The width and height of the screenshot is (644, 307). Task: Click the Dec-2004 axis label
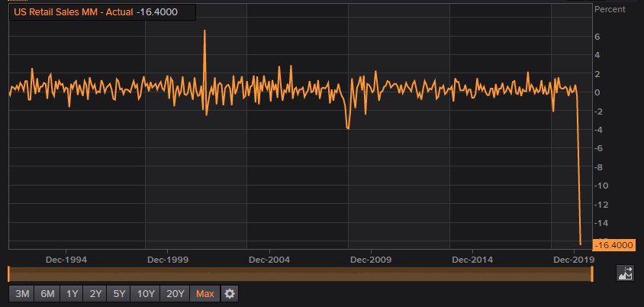point(269,260)
